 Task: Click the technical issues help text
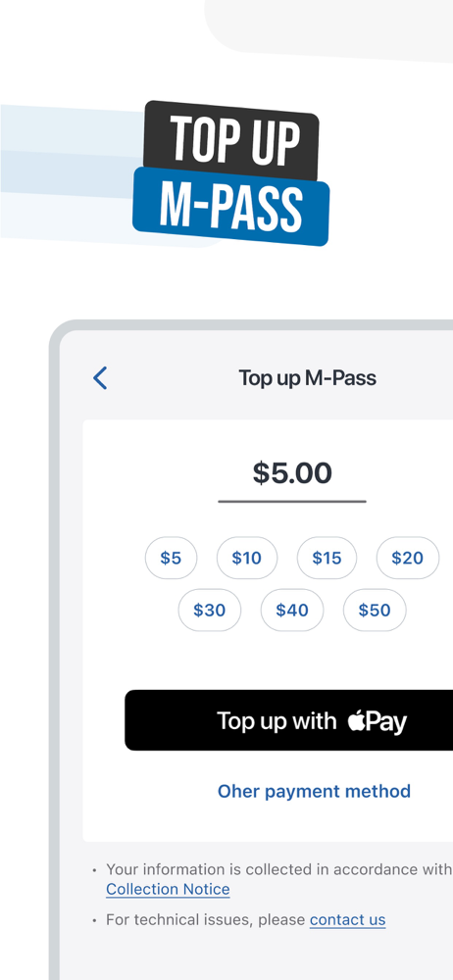click(x=246, y=920)
